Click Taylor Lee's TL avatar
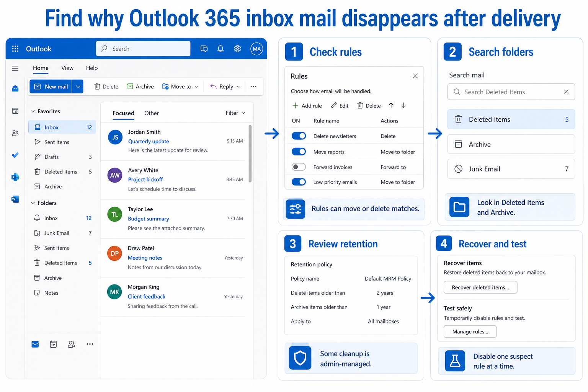 pos(115,214)
